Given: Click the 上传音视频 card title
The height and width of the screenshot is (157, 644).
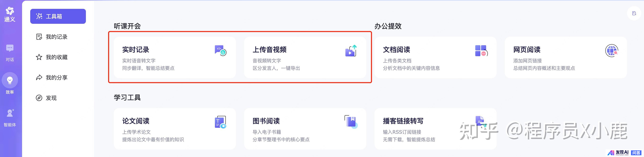Looking at the screenshot, I should click(x=270, y=50).
